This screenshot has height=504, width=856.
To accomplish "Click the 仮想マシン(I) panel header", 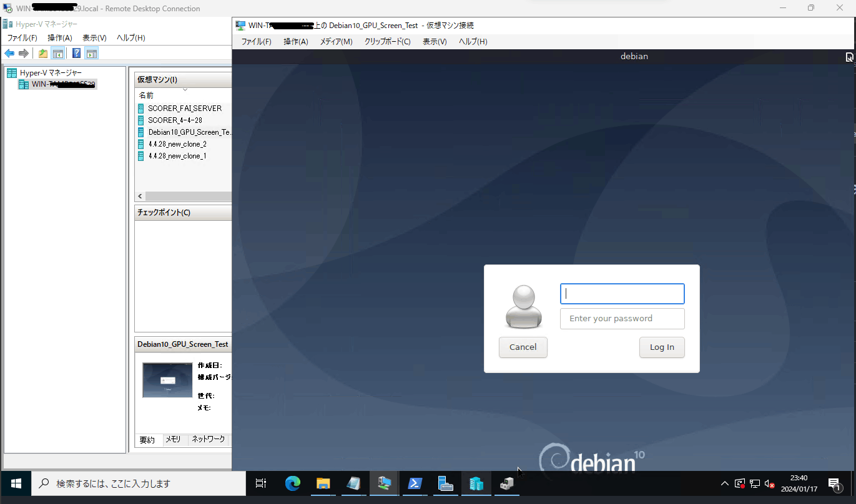I will point(183,80).
